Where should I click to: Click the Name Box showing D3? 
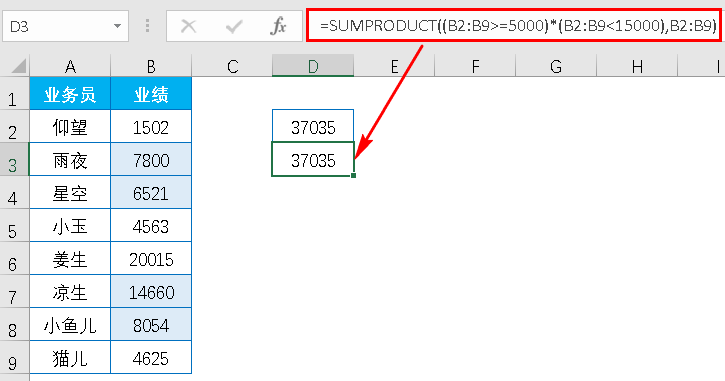pyautogui.click(x=65, y=26)
